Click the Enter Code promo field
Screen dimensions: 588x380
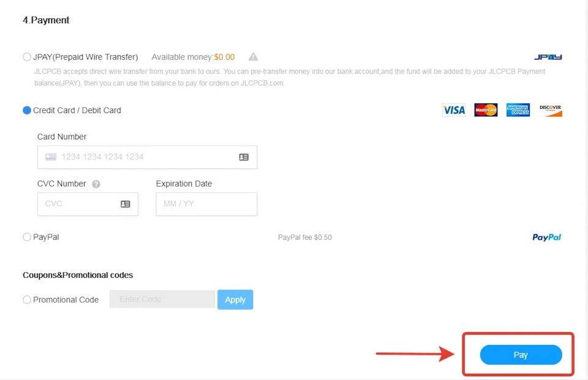[x=162, y=299]
